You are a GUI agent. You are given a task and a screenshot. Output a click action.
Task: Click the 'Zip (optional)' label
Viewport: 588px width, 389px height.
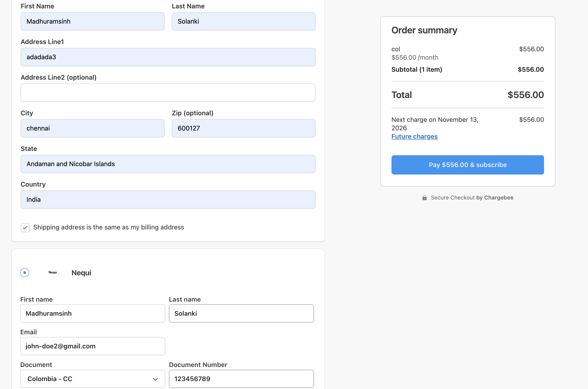(192, 113)
